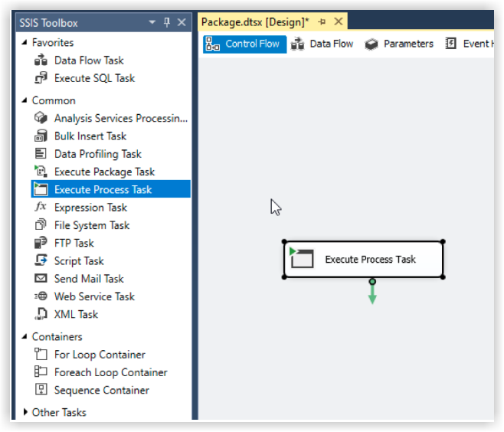Viewport: 504px width, 432px height.
Task: Click the green precedence constraint arrow
Action: coord(372,292)
